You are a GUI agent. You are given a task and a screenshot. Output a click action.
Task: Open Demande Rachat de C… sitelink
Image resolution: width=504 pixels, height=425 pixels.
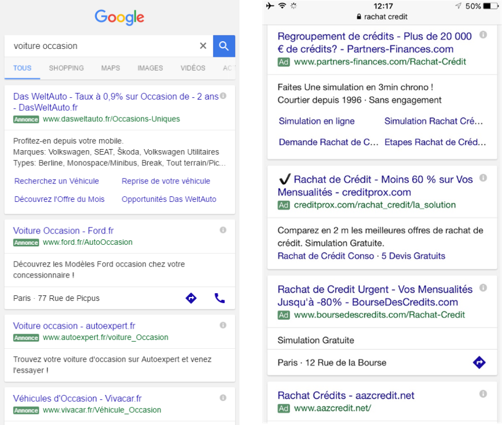tap(329, 142)
